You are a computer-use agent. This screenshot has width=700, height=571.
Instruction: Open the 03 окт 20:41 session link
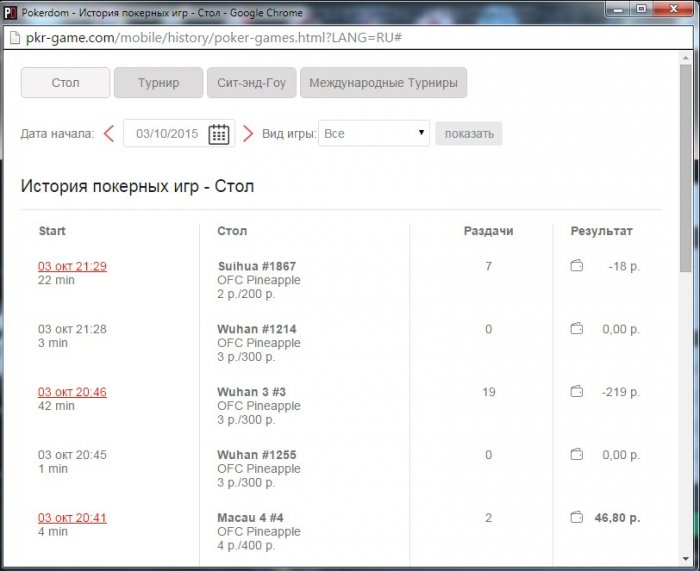pyautogui.click(x=72, y=518)
